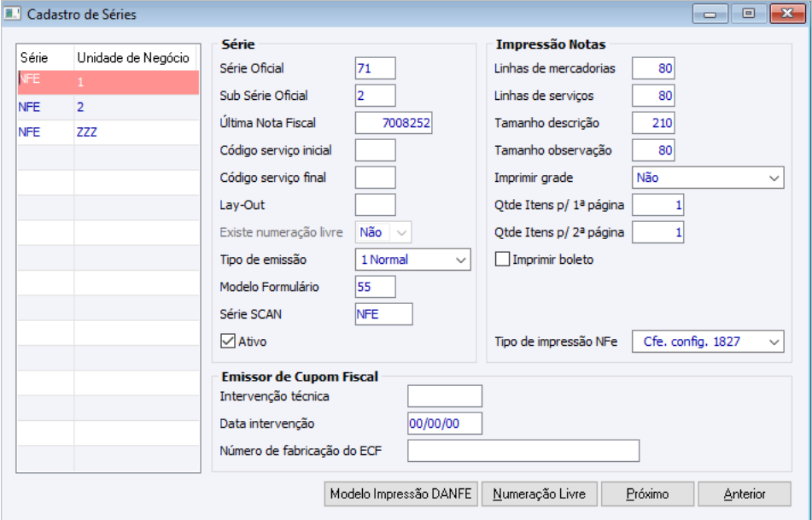Click the Data intervenção field
The height and width of the screenshot is (520, 812).
click(445, 424)
